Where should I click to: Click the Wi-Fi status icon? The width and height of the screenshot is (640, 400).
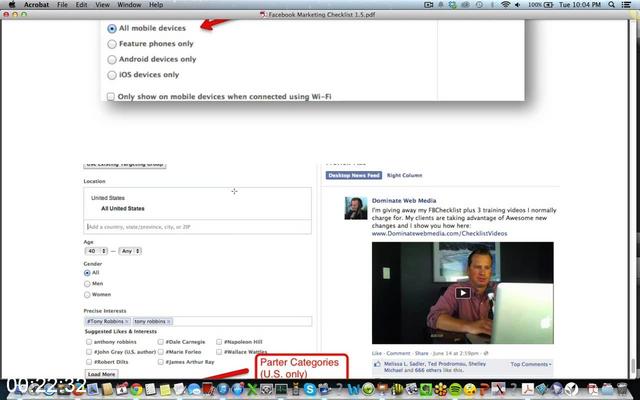tap(505, 4)
